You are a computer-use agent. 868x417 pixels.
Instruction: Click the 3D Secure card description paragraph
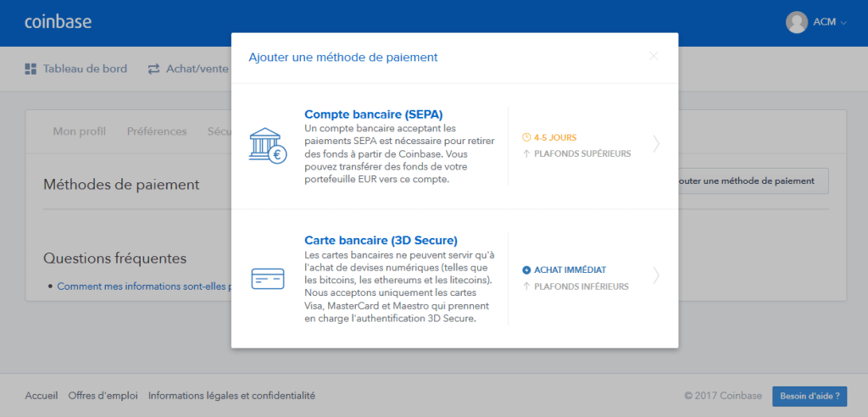(400, 286)
